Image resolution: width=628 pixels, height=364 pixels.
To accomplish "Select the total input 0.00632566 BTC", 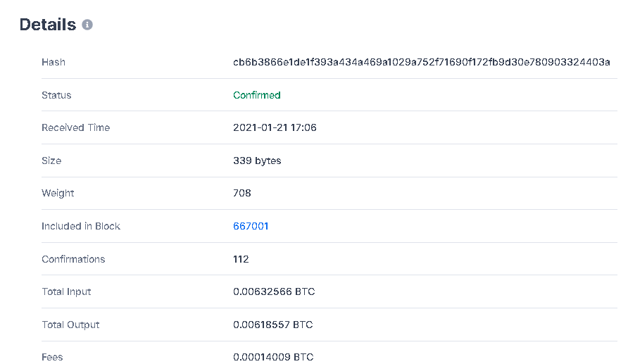I will click(274, 292).
